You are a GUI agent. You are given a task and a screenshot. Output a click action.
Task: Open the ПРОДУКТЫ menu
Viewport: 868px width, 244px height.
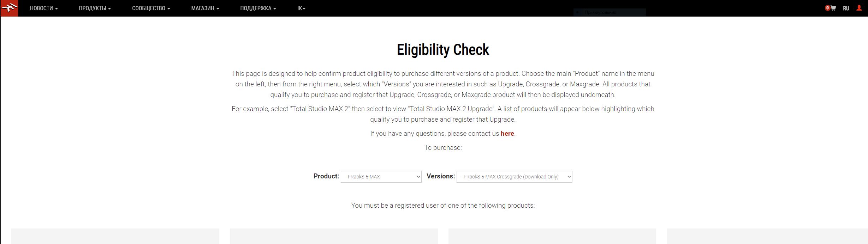coord(95,8)
